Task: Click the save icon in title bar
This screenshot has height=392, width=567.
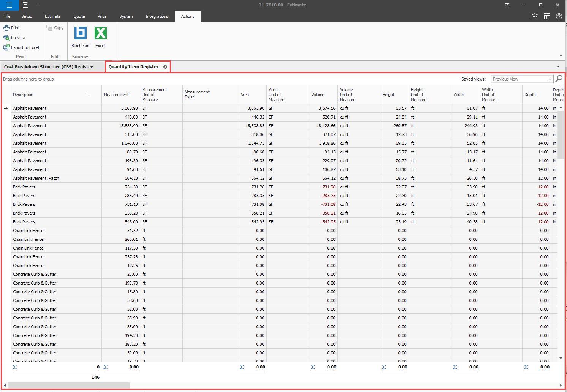Action: pyautogui.click(x=25, y=5)
